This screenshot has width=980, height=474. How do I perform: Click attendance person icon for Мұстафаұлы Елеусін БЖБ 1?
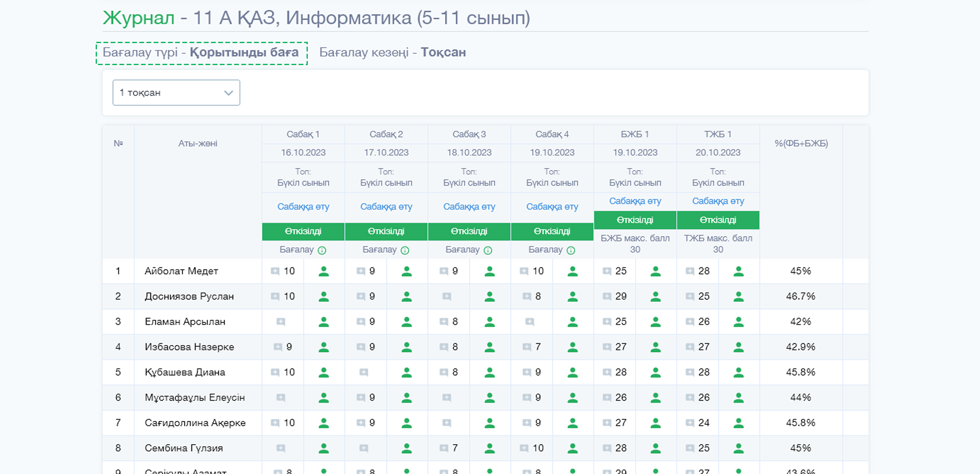pyautogui.click(x=655, y=397)
